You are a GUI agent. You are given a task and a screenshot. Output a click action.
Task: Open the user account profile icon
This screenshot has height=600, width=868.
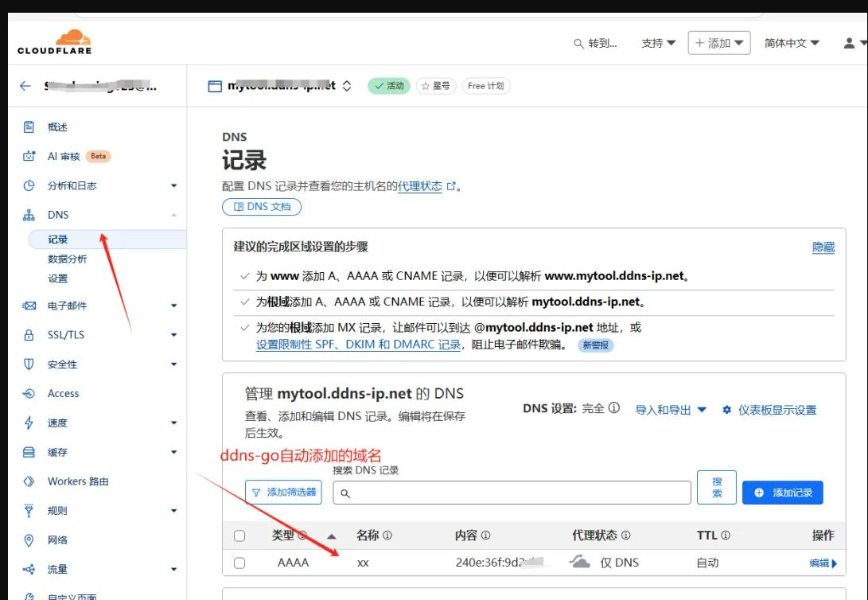(x=849, y=43)
